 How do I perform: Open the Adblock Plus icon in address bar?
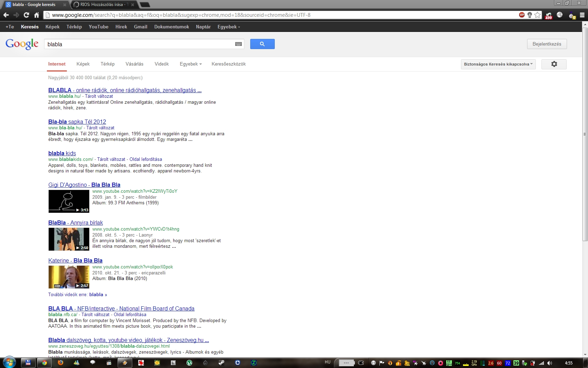click(x=522, y=15)
